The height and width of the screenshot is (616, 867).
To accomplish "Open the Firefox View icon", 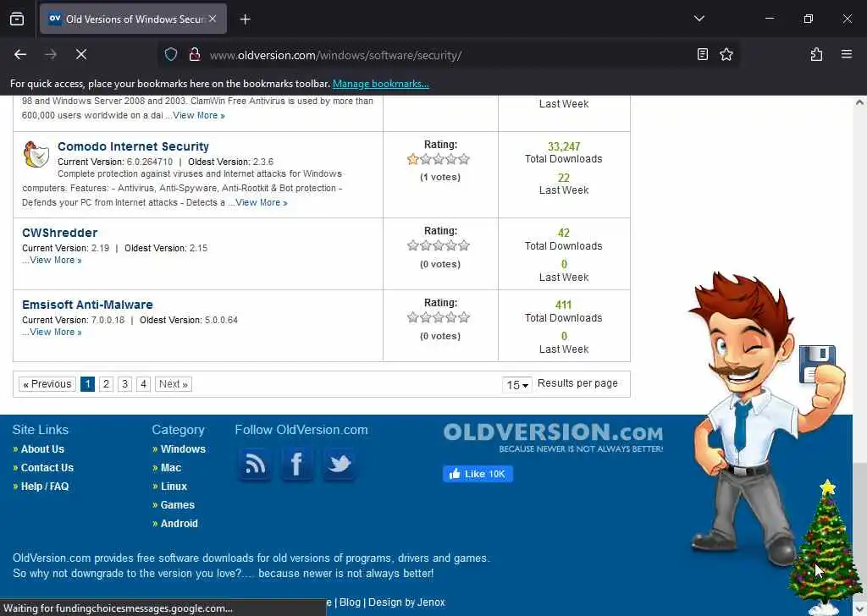I will (17, 19).
